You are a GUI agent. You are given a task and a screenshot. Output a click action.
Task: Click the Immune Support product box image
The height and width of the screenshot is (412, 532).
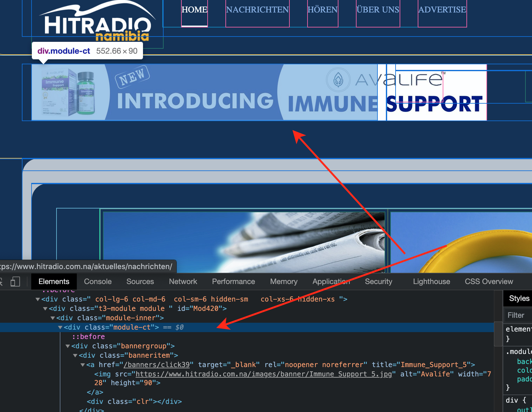pyautogui.click(x=68, y=92)
